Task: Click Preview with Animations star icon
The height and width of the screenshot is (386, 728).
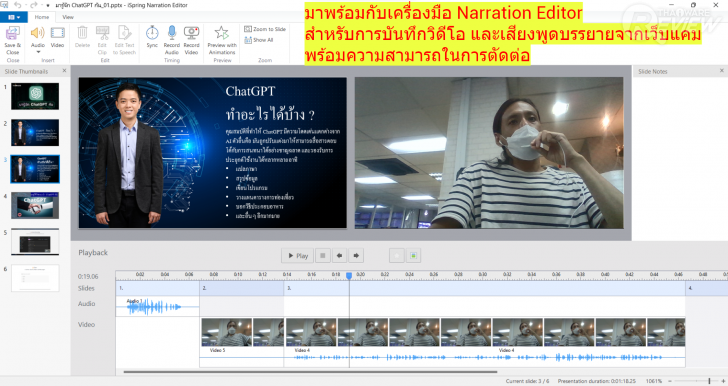Action: point(221,33)
